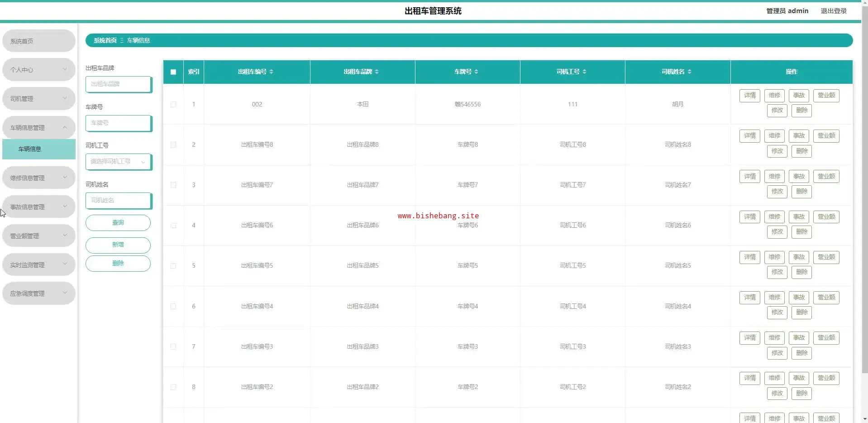This screenshot has width=868, height=423.
Task: Expand the 营业额管理 sidebar menu
Action: coord(39,236)
